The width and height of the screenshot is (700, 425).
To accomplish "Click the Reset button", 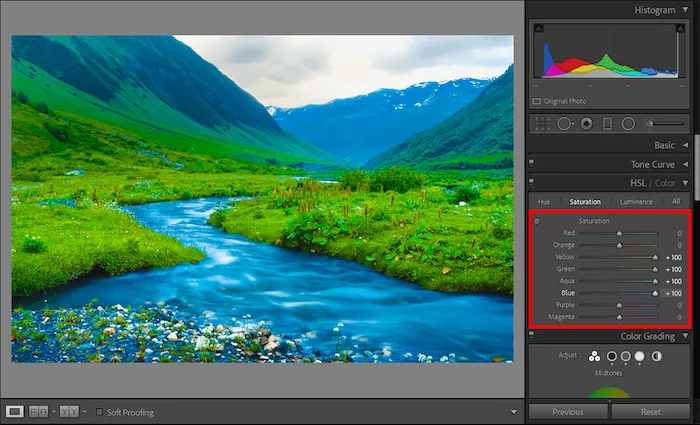I will tap(651, 412).
